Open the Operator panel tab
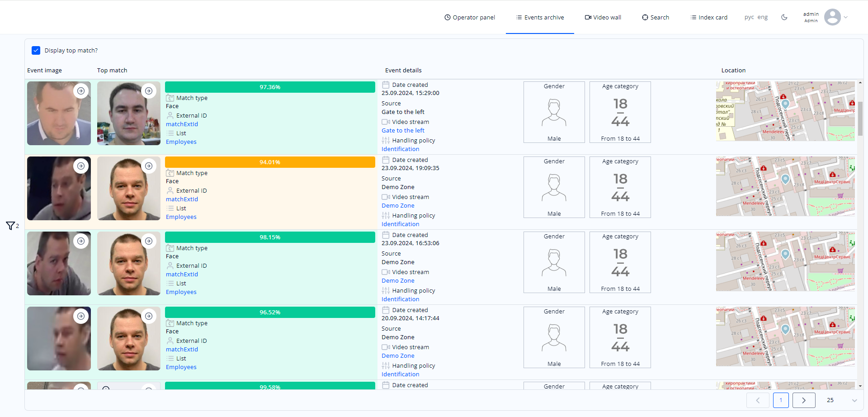The height and width of the screenshot is (417, 868). pyautogui.click(x=470, y=17)
